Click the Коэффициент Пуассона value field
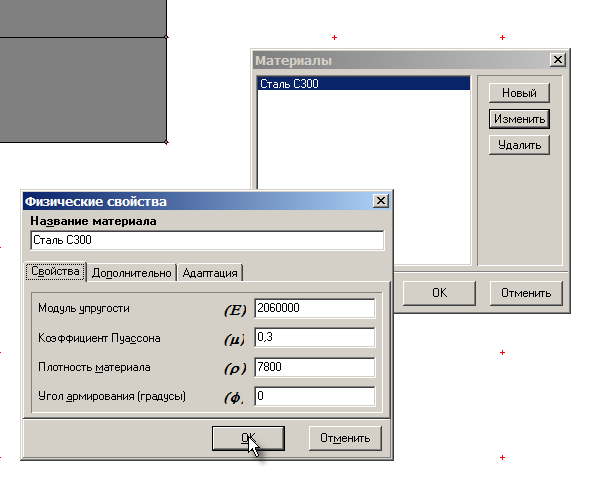Image resolution: width=599 pixels, height=486 pixels. pos(314,337)
